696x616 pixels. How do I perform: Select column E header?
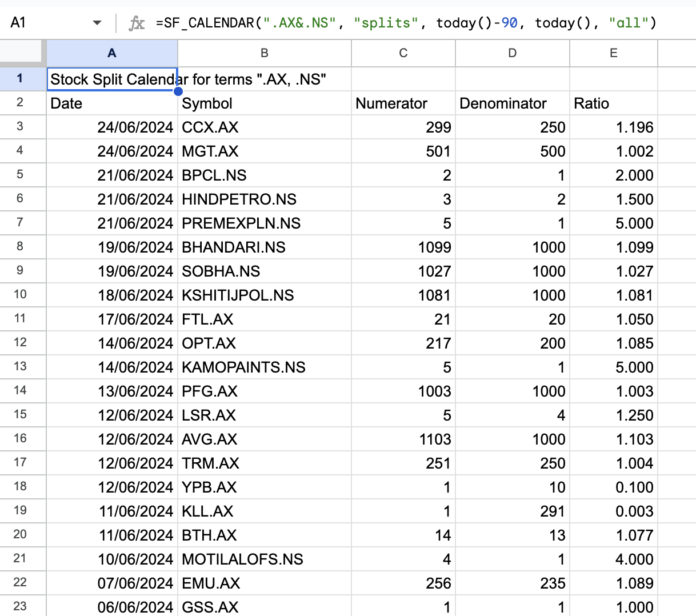coord(614,53)
